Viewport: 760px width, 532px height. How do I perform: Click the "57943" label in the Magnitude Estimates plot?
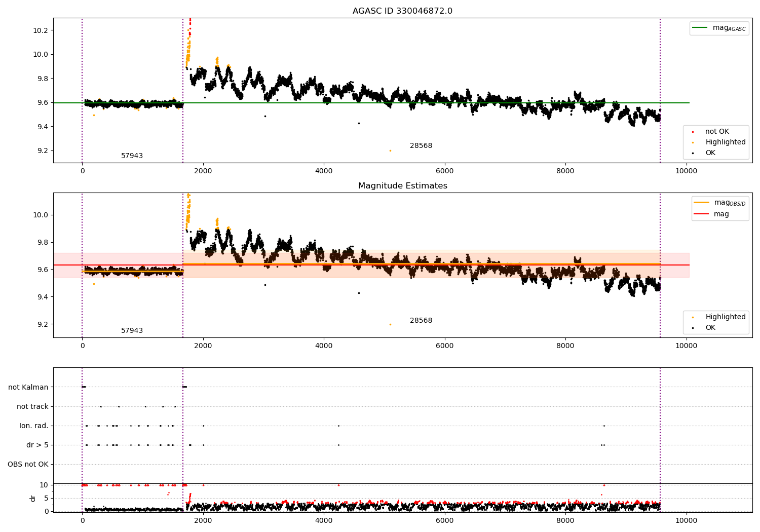132,330
